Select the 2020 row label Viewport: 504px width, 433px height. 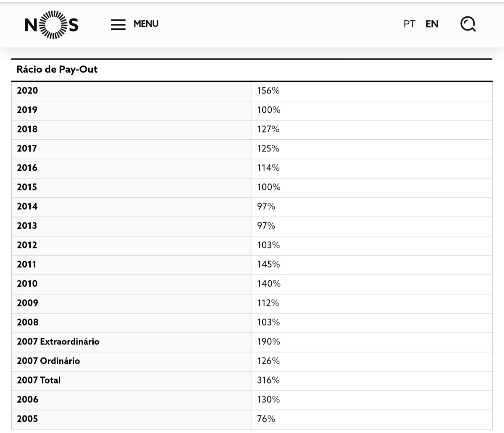pos(27,91)
